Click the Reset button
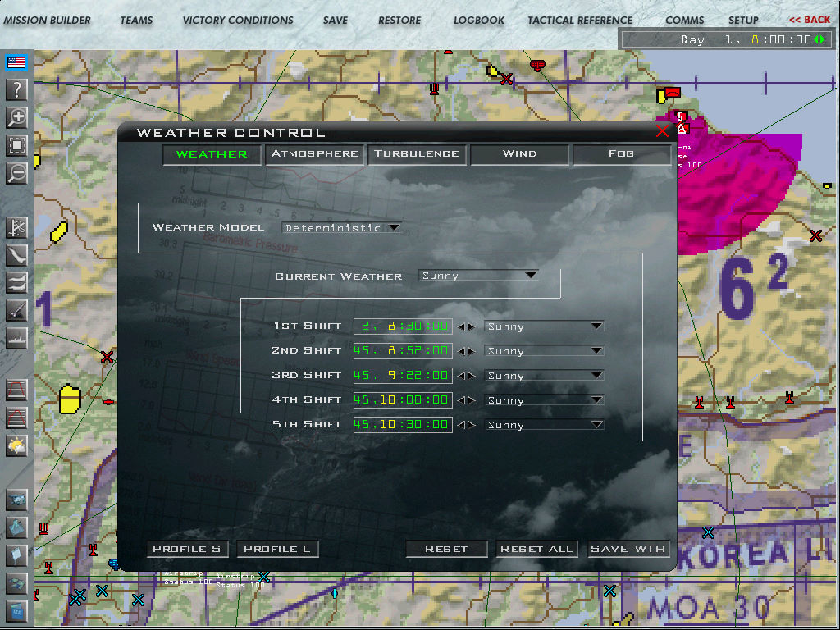840x630 pixels. 446,549
